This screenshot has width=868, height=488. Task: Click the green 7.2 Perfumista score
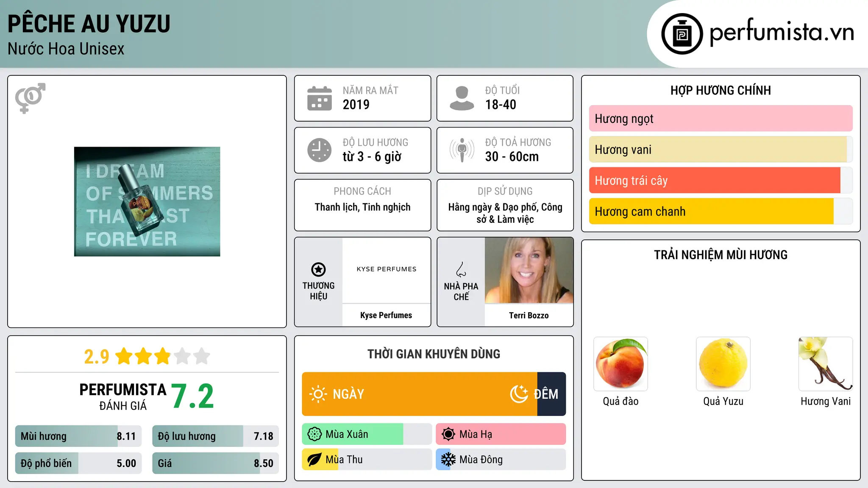tap(192, 396)
